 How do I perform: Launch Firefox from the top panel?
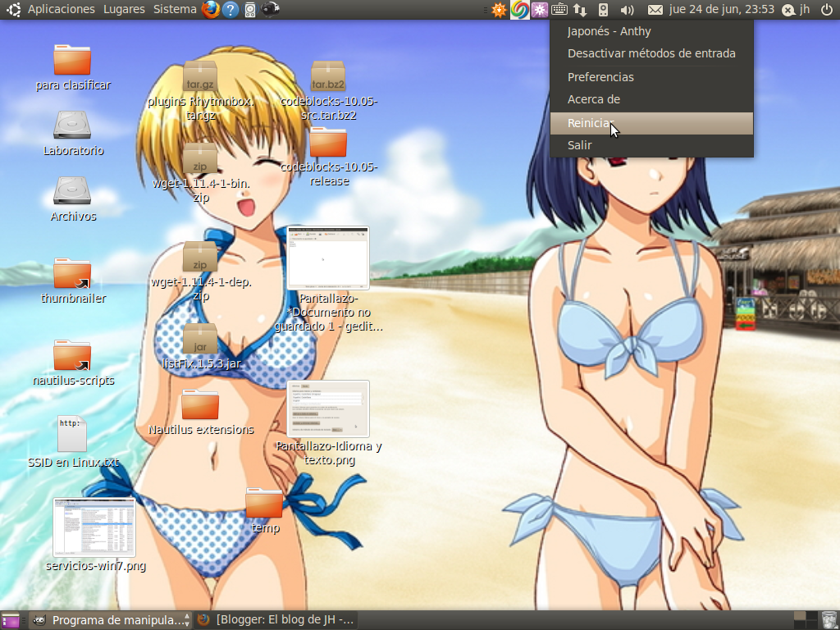click(x=211, y=9)
